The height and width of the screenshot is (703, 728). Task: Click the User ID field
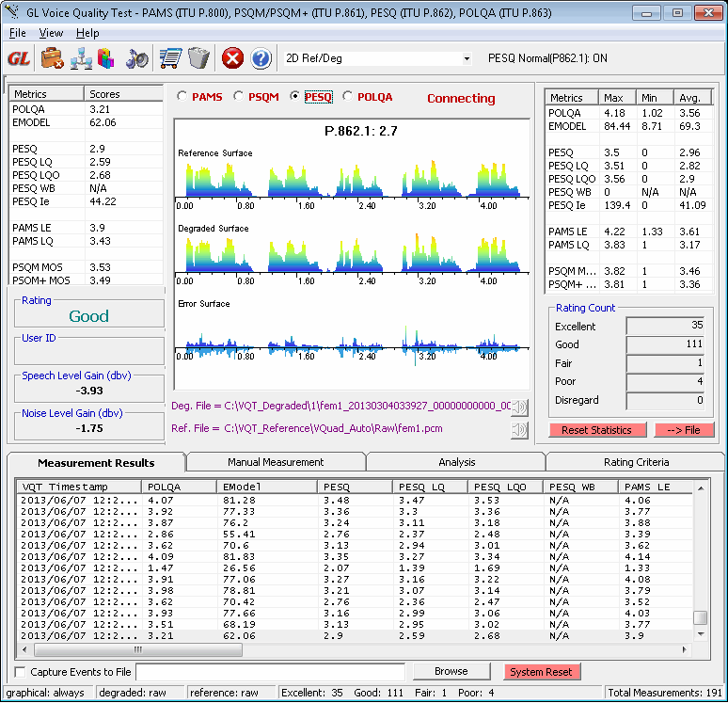(89, 354)
